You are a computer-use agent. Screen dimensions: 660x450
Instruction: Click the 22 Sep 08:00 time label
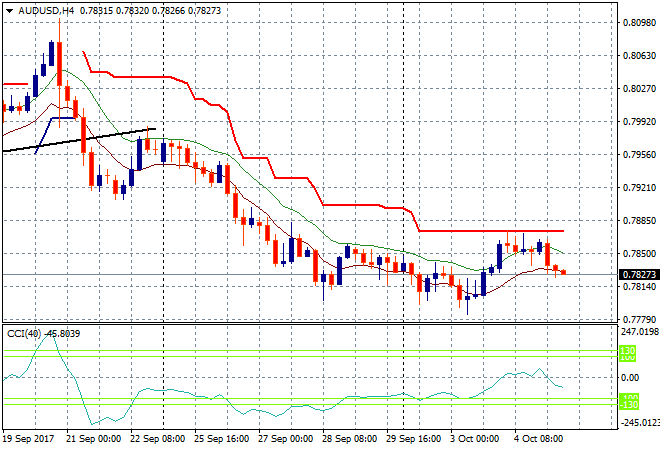[x=157, y=439]
